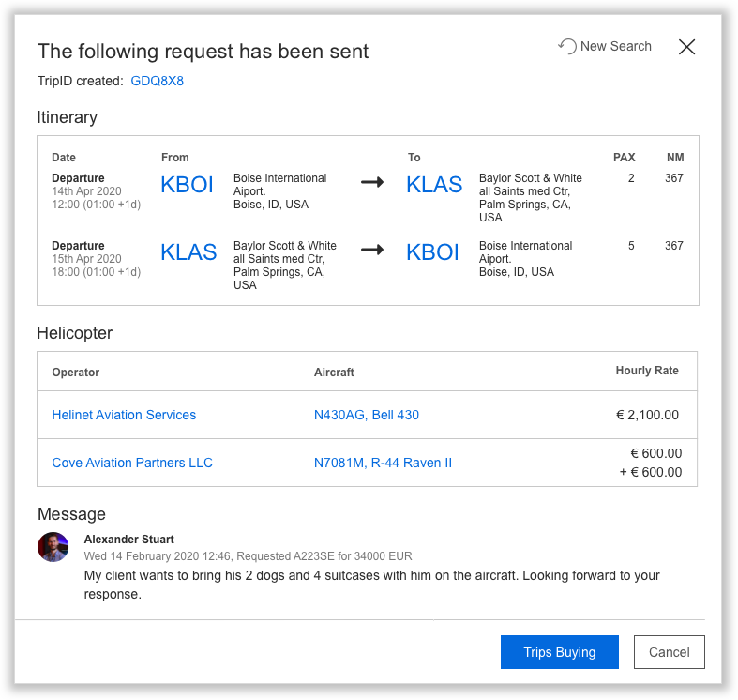View N7081M, R-44 Raven II aircraft
This screenshot has width=738, height=700.
click(x=383, y=463)
